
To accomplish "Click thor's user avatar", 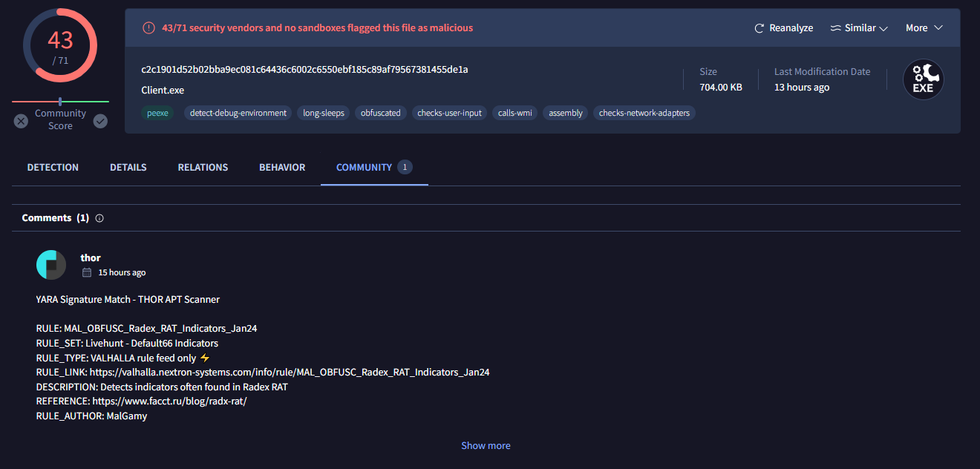I will coord(51,265).
